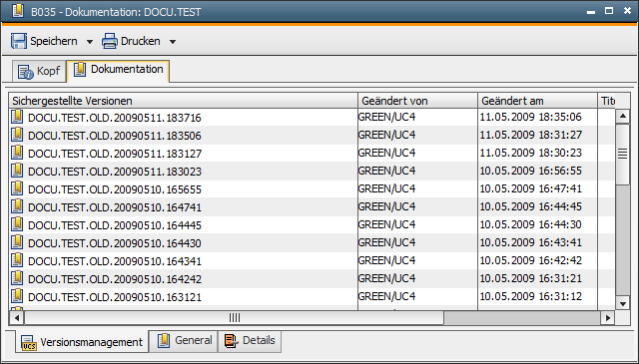Image resolution: width=639 pixels, height=364 pixels.
Task: Click the date 10.05.2009 16:31:12
Action: click(x=530, y=296)
